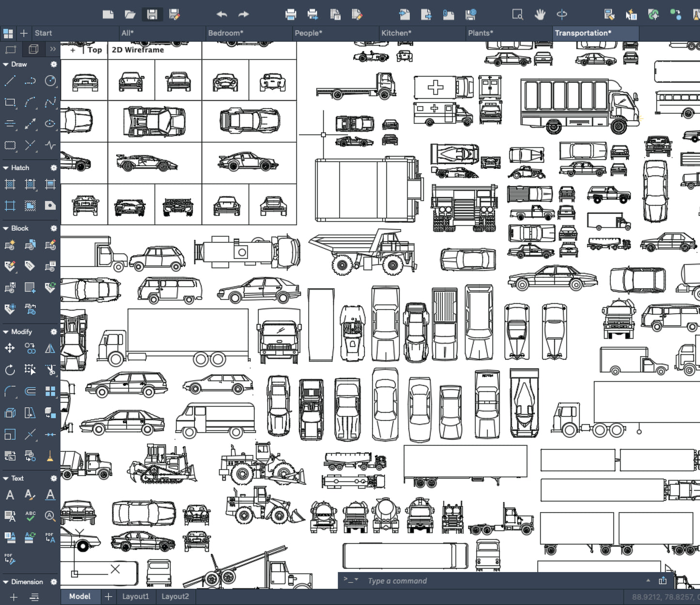Screen dimensions: 700x605
Task: Select the Polyline tool in Draw panel
Action: [x=30, y=81]
